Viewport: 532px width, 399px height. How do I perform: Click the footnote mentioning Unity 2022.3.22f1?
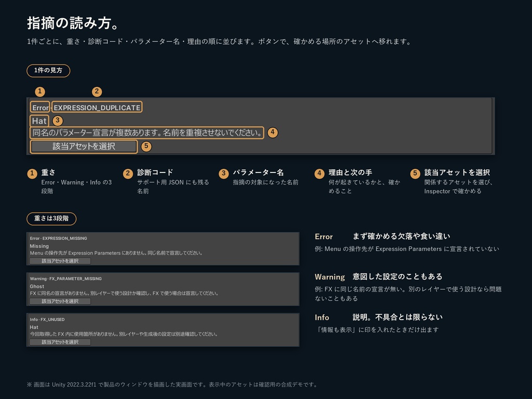click(x=172, y=384)
